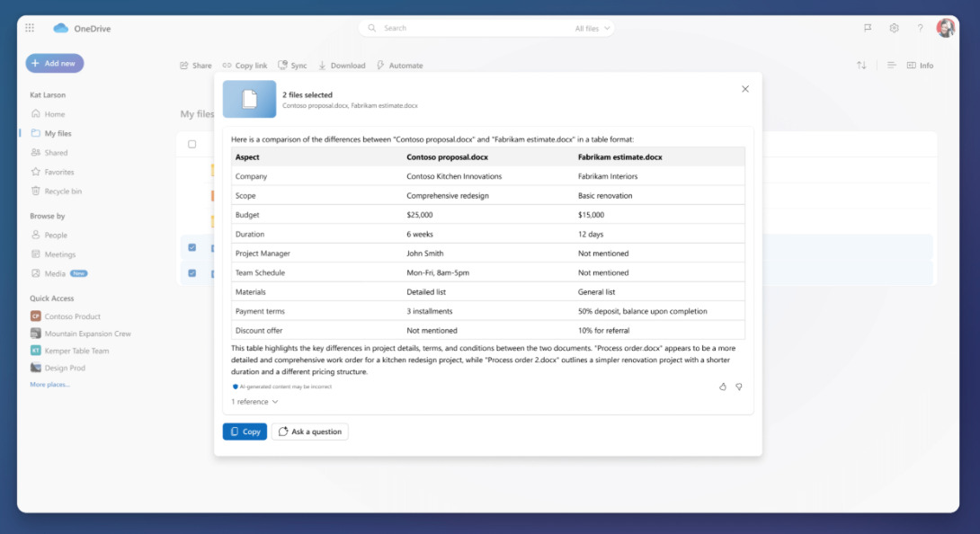Viewport: 980px width, 534px height.
Task: Click the John Smith cell
Action: [x=425, y=254]
